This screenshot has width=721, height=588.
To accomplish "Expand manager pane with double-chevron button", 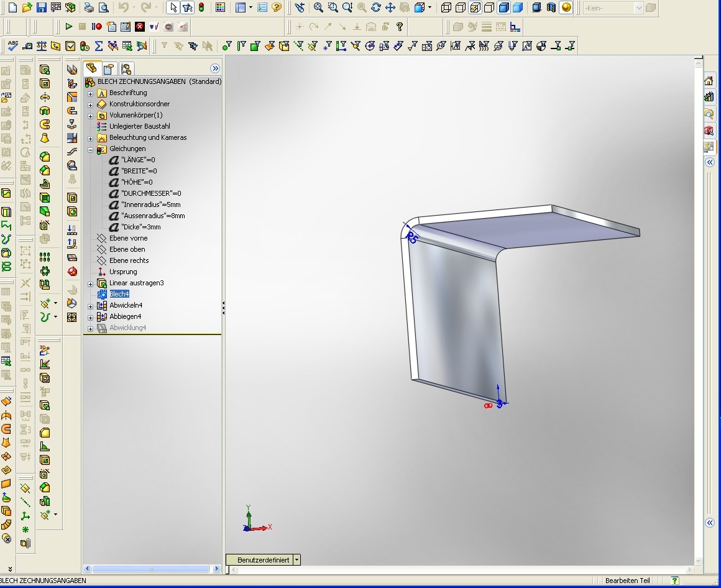I will (x=214, y=68).
